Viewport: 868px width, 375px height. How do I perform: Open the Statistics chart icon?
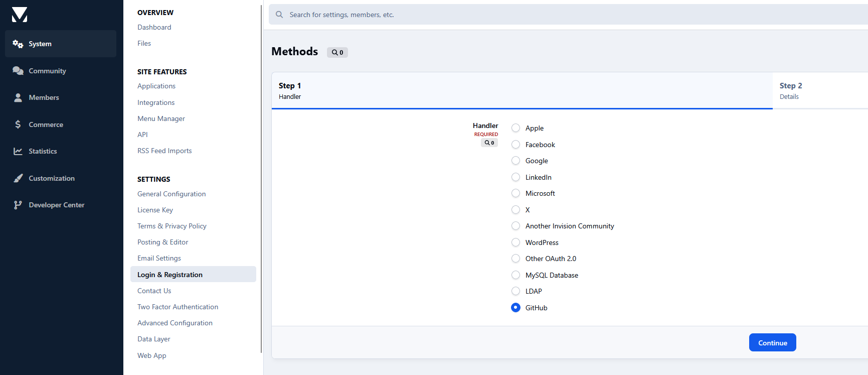18,151
